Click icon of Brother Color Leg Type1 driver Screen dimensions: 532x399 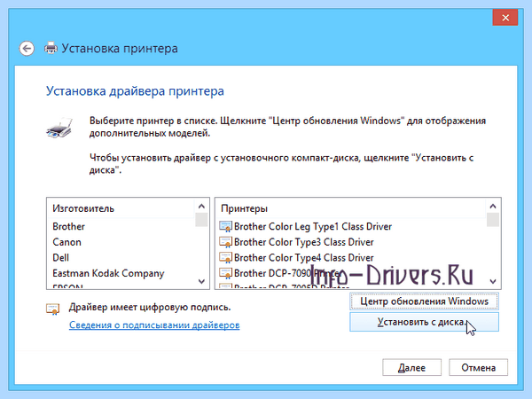pyautogui.click(x=225, y=226)
